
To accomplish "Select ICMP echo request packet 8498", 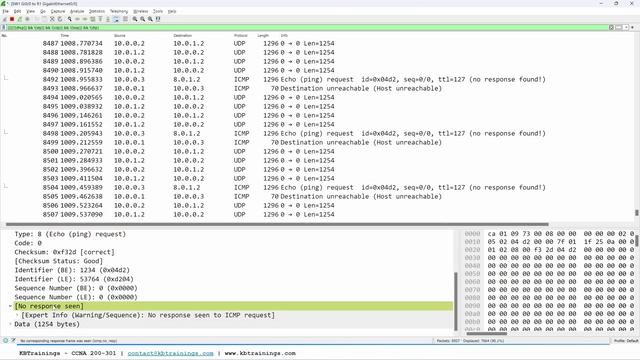I will 317,133.
